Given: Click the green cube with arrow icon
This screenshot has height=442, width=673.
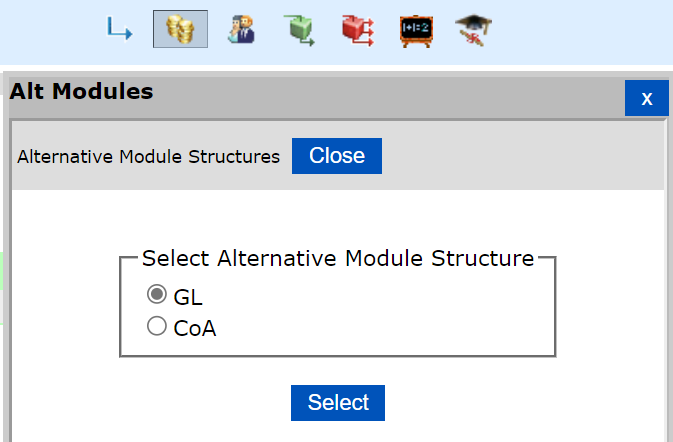Looking at the screenshot, I should tap(297, 30).
